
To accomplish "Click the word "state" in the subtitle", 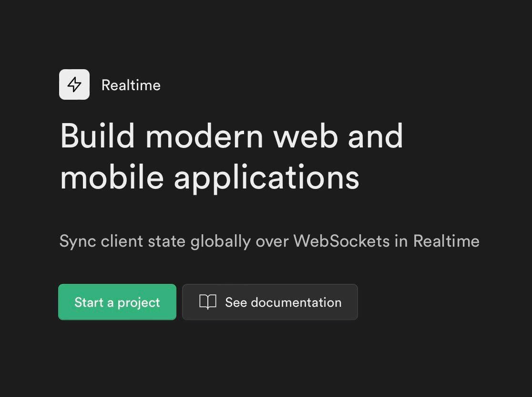I will 166,241.
